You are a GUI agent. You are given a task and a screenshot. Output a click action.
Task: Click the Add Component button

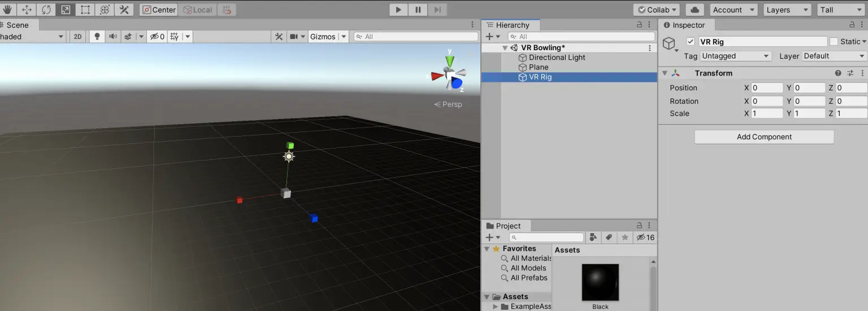click(x=764, y=137)
